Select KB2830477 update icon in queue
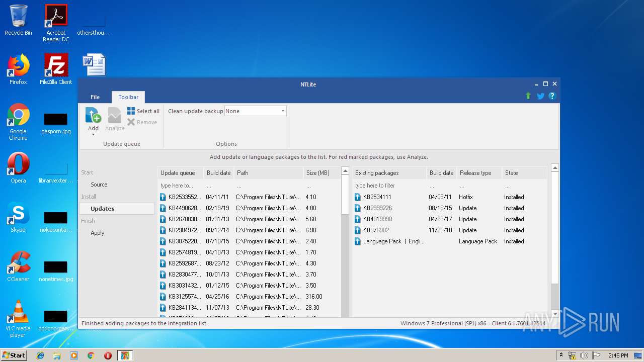This screenshot has height=362, width=644. 163,275
